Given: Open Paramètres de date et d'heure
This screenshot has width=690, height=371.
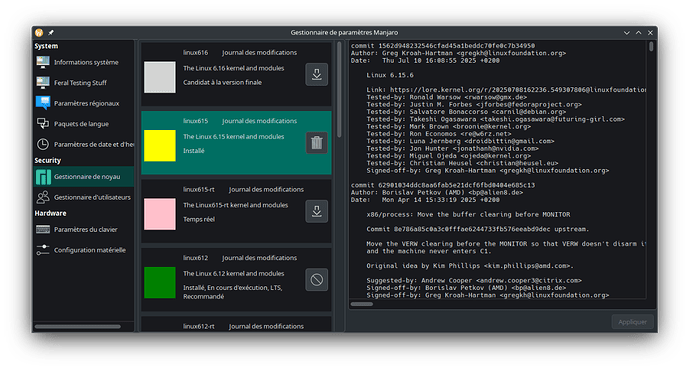Looking at the screenshot, I should coord(83,144).
